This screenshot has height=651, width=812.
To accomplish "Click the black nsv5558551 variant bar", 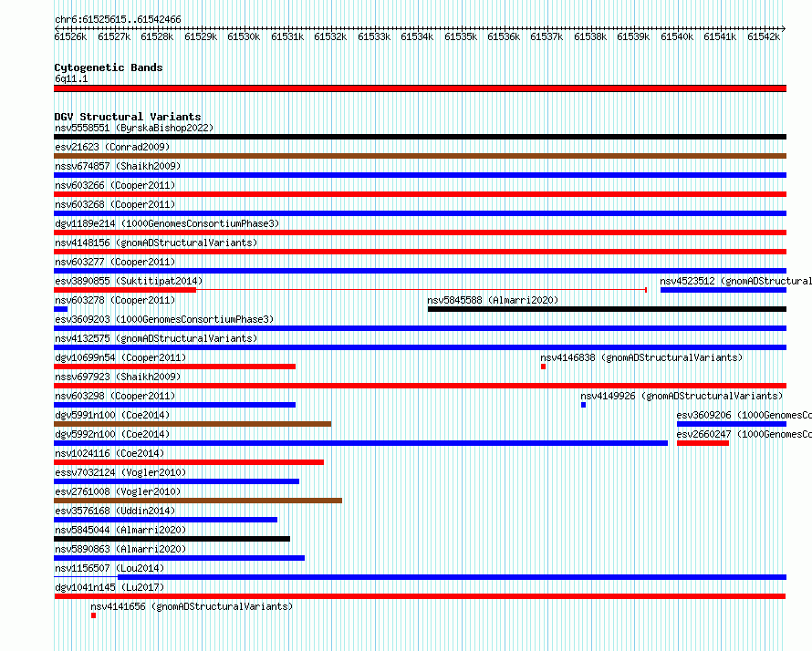I will pos(420,137).
